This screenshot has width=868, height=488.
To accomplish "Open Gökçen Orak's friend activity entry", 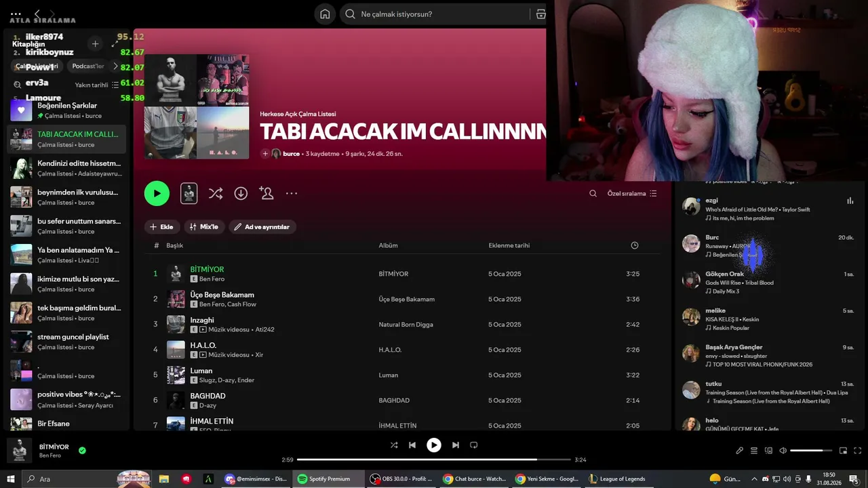I will (x=770, y=283).
